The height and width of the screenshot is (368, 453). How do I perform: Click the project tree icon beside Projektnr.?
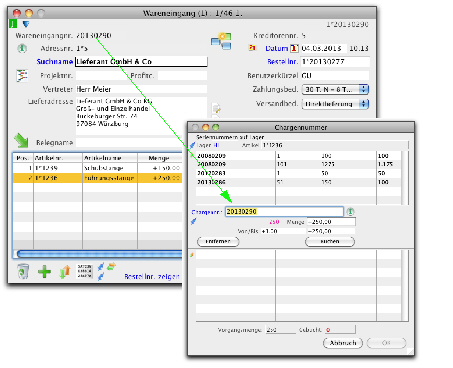coord(22,76)
